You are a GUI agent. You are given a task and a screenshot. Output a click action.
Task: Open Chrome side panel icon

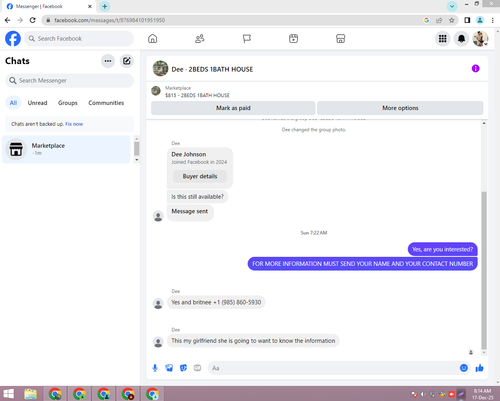point(467,20)
